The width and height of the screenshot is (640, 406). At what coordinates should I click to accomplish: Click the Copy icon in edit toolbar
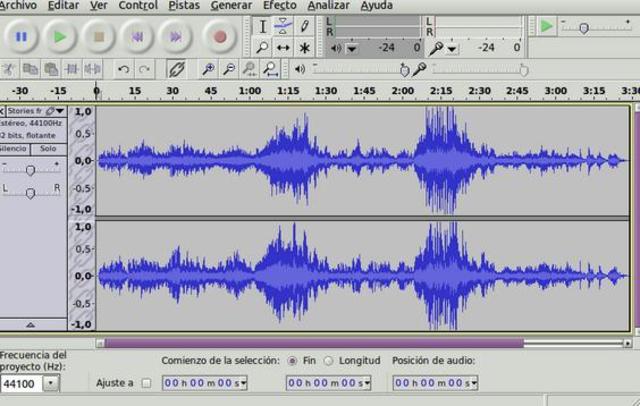coord(30,69)
